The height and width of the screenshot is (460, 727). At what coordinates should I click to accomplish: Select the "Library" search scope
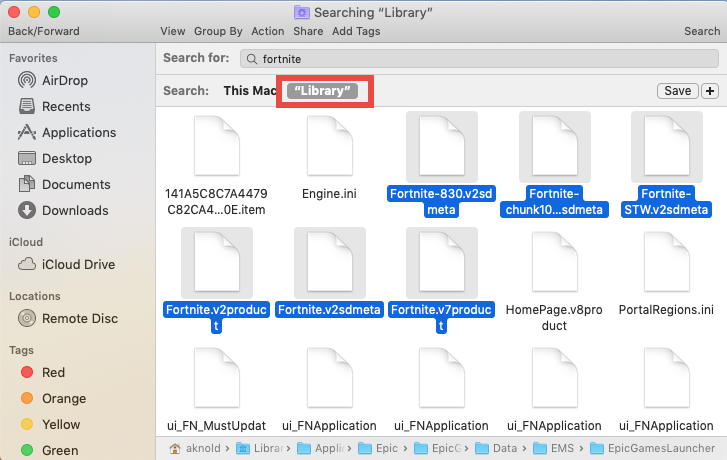[x=322, y=90]
